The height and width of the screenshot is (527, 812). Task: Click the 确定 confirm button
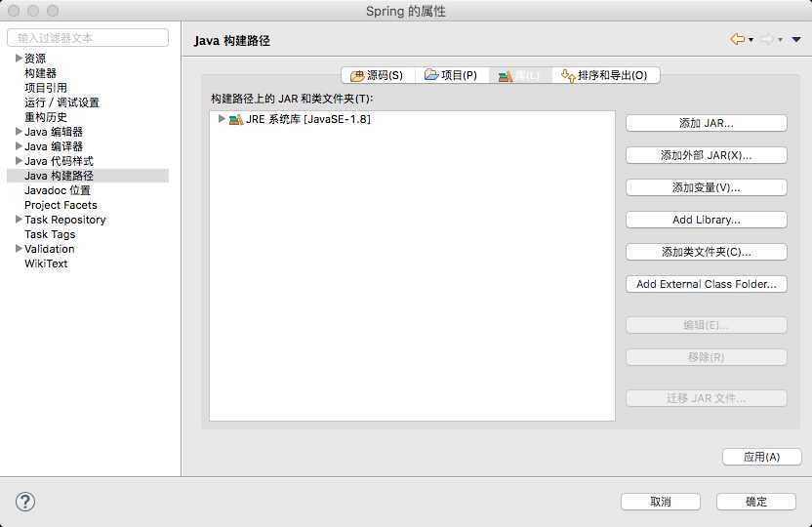coord(756,502)
